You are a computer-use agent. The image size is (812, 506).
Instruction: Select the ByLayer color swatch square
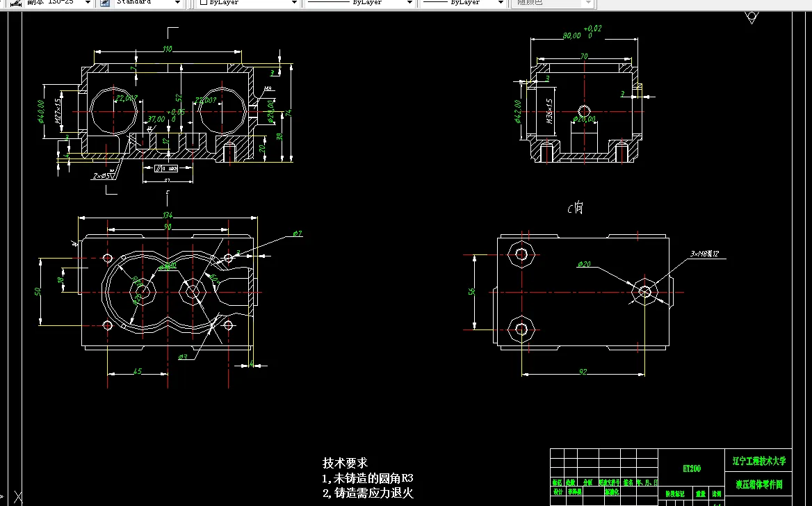click(x=202, y=3)
